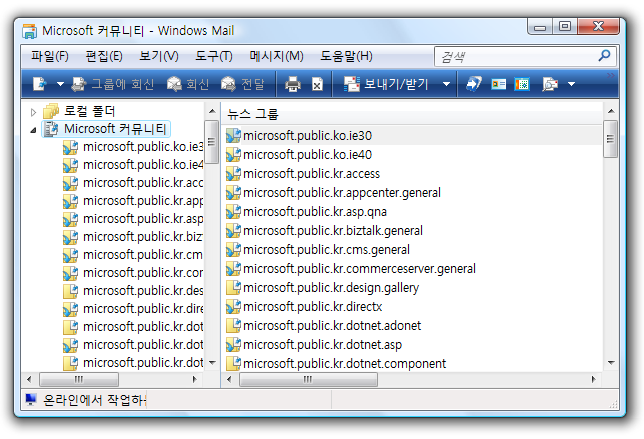Select microsoft.public.kr.biztalk.general in the list
This screenshot has width=644, height=439.
[333, 231]
